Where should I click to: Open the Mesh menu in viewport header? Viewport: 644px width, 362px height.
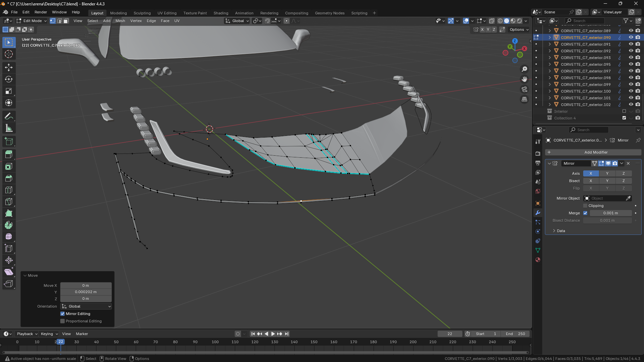[x=120, y=21]
